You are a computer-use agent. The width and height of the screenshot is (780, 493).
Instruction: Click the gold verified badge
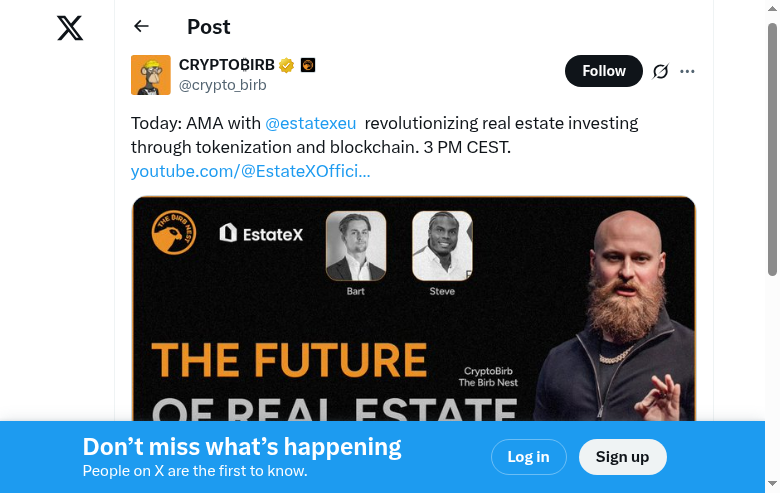click(287, 66)
